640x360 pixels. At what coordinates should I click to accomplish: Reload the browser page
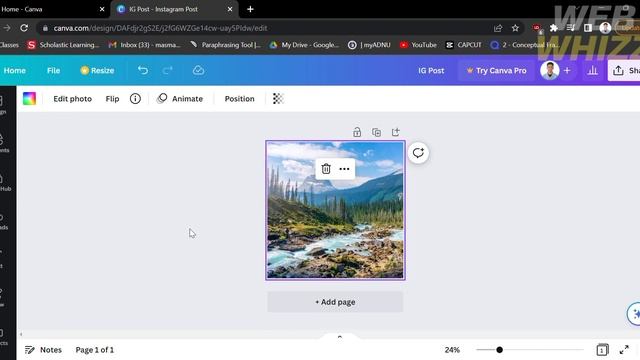(x=24, y=28)
